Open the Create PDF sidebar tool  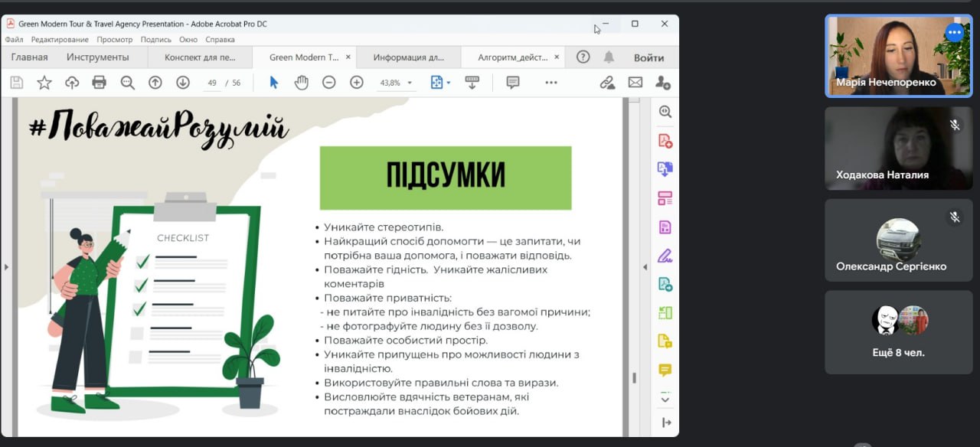(x=665, y=142)
